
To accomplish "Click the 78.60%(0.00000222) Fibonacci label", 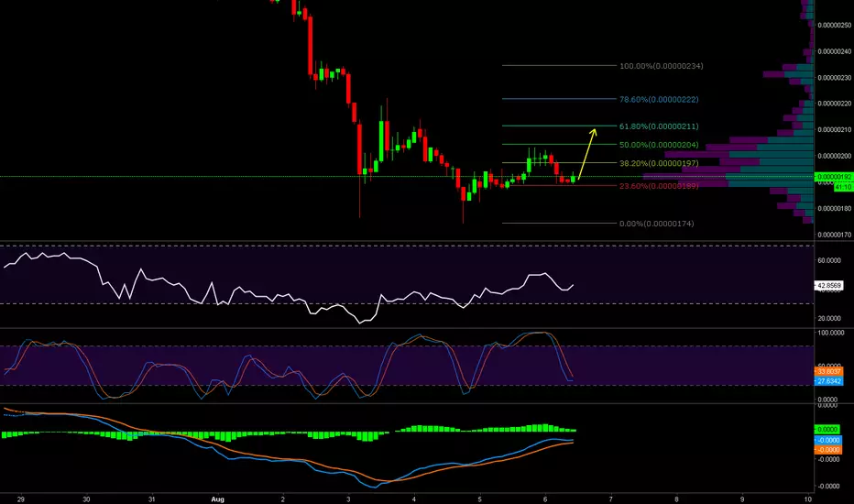I will tap(659, 100).
